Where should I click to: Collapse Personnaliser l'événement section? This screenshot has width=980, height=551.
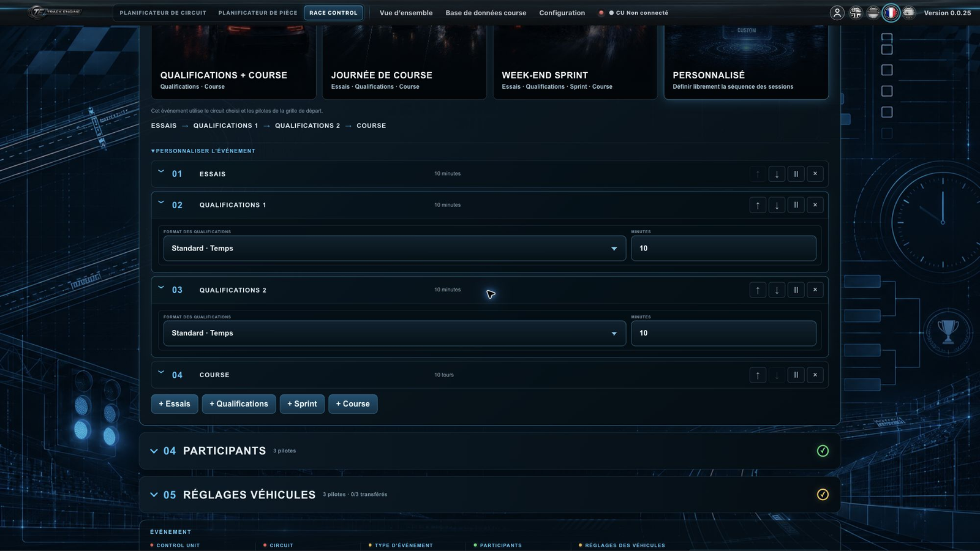203,151
